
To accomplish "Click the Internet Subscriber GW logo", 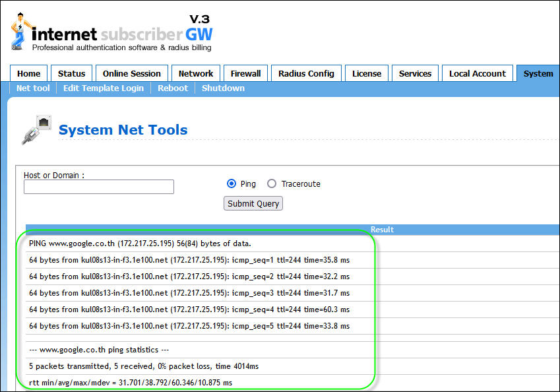I will click(x=112, y=33).
